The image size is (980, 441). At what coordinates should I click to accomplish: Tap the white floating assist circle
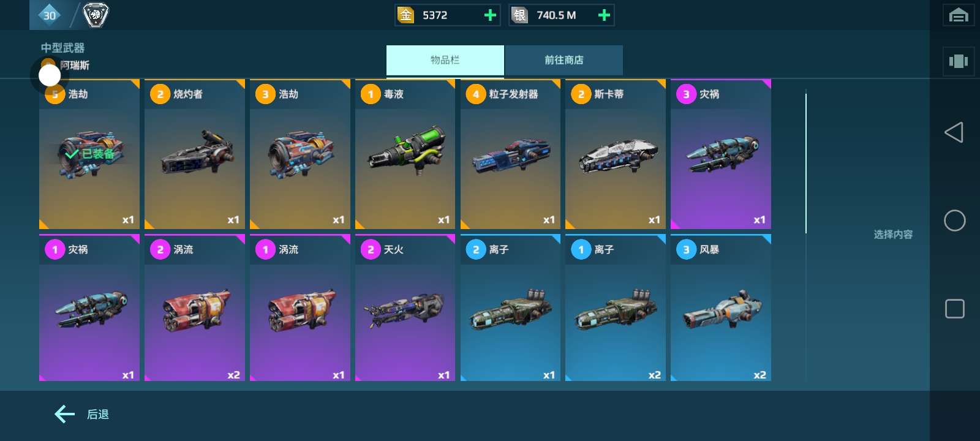pyautogui.click(x=50, y=75)
